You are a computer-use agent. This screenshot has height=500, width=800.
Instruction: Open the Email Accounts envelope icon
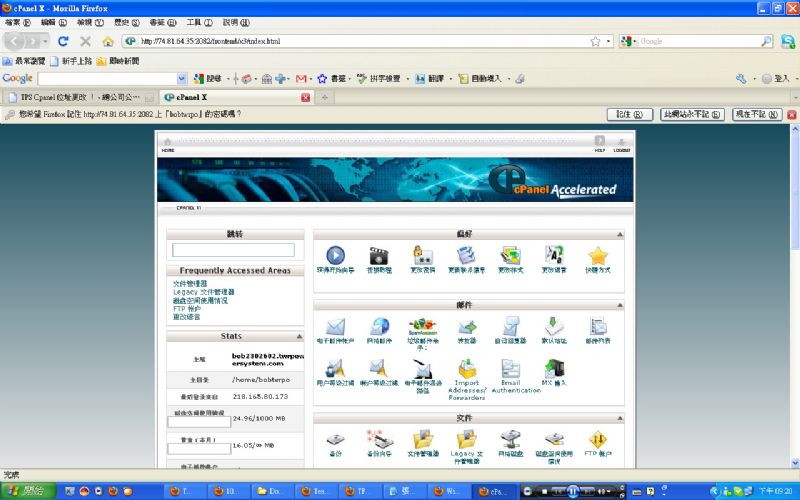[x=335, y=327]
